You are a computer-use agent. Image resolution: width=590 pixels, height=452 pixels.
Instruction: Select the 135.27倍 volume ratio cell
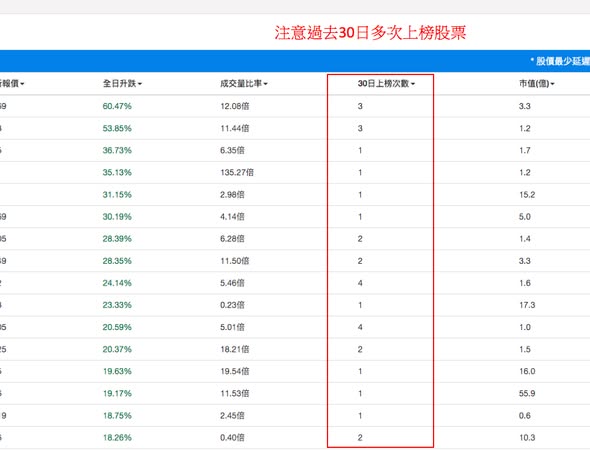click(x=237, y=172)
